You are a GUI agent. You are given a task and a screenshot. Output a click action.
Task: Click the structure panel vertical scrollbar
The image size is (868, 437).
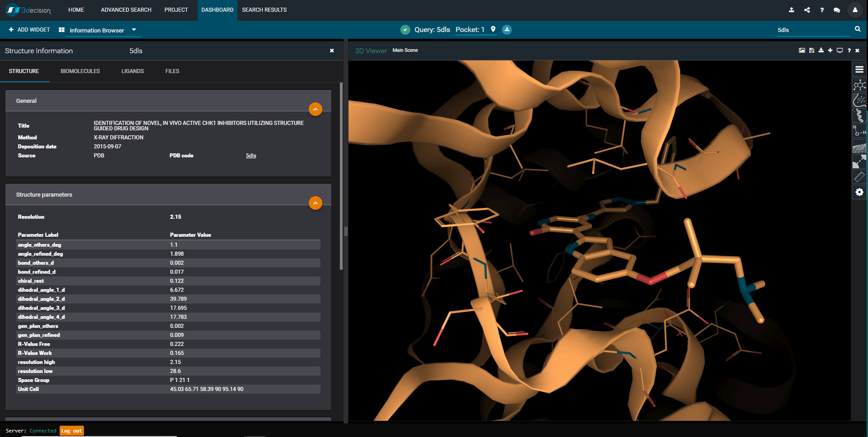341,176
